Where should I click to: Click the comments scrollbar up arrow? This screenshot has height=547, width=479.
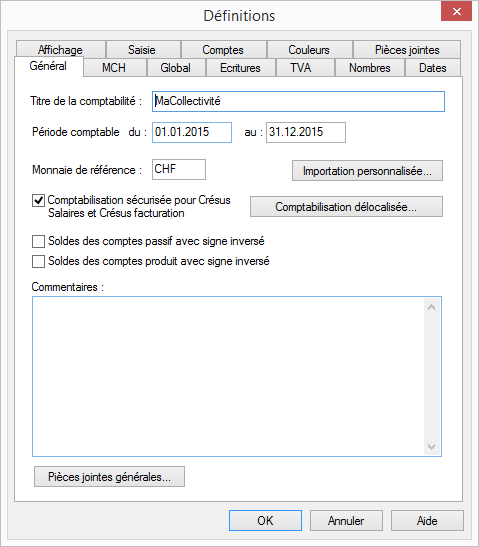pyautogui.click(x=432, y=307)
